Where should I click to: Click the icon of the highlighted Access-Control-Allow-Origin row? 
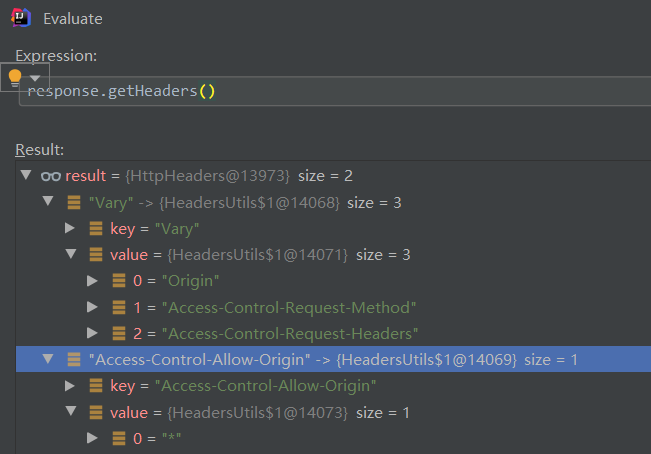click(x=73, y=359)
